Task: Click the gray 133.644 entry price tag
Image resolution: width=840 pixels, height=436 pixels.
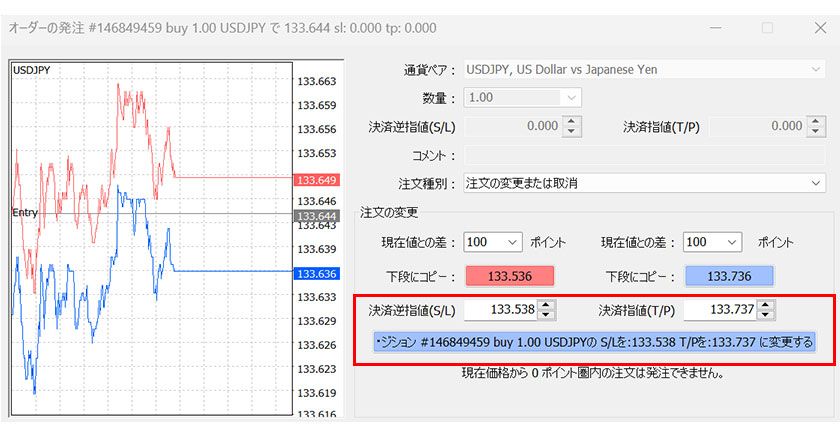Action: tap(316, 216)
